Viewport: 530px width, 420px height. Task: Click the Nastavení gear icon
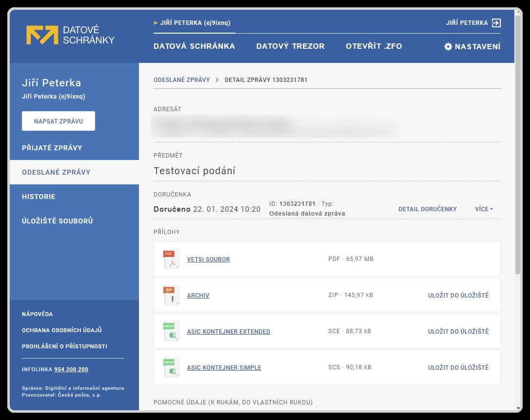point(448,46)
